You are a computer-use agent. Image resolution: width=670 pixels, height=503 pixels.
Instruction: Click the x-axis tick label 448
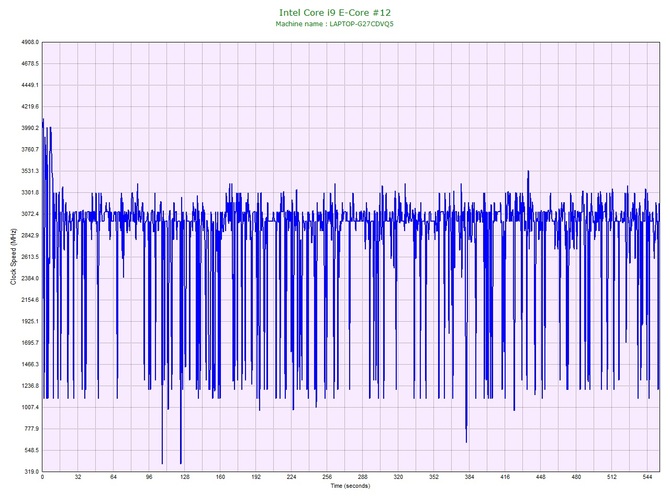[541, 477]
